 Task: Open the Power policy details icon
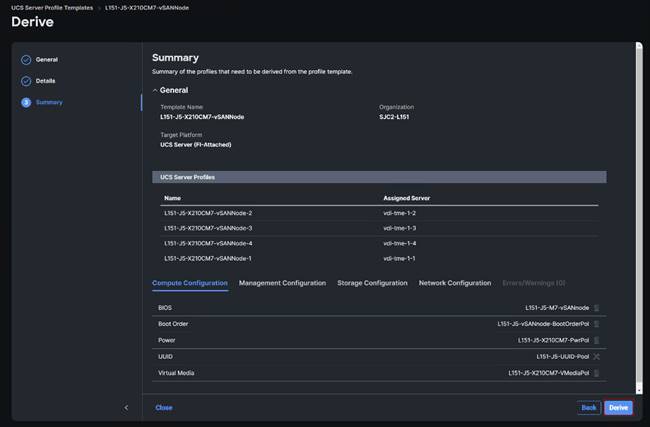[x=597, y=340]
